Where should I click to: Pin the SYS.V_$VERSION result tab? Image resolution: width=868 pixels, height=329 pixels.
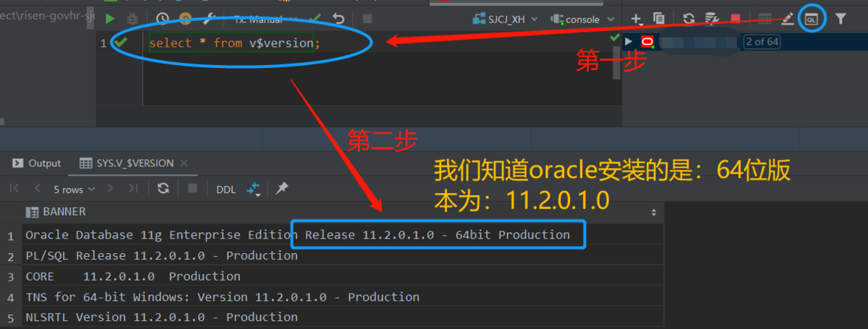tap(282, 189)
